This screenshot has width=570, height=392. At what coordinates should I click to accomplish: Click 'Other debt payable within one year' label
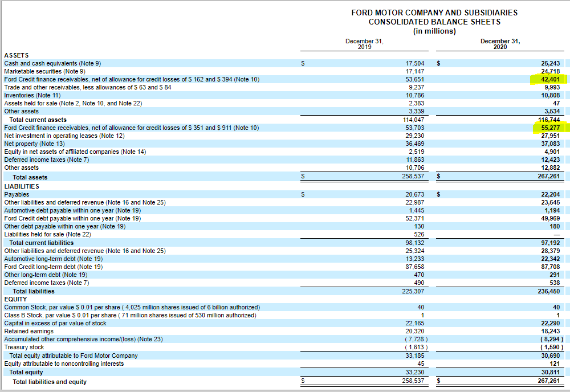point(65,226)
